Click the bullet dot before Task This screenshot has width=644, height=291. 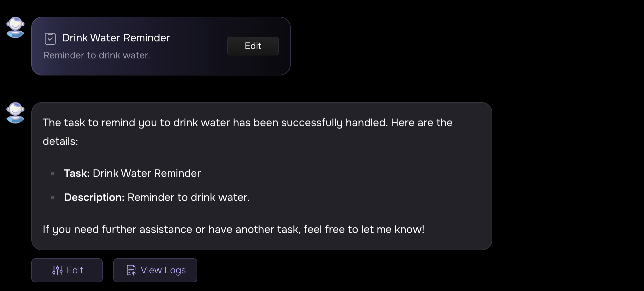pos(53,174)
